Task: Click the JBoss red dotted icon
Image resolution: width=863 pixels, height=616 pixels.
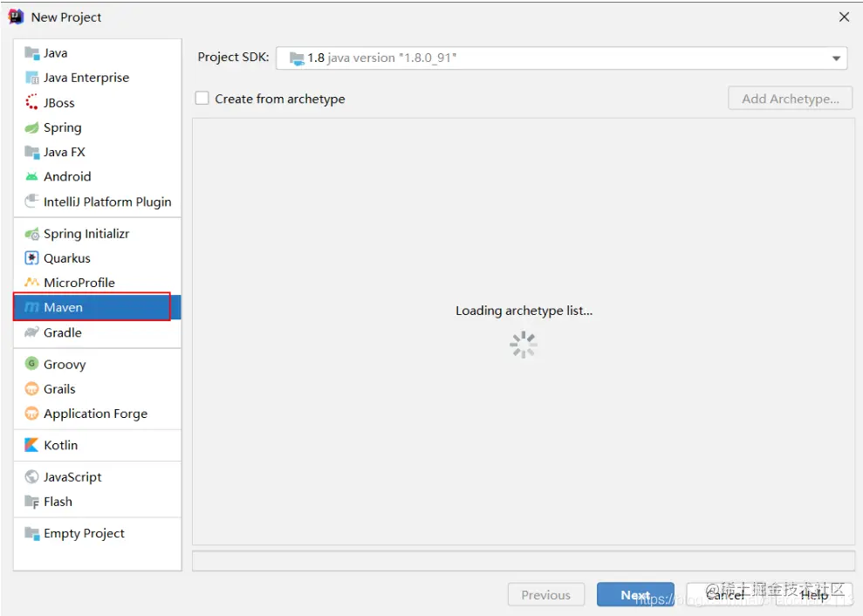Action: point(32,102)
